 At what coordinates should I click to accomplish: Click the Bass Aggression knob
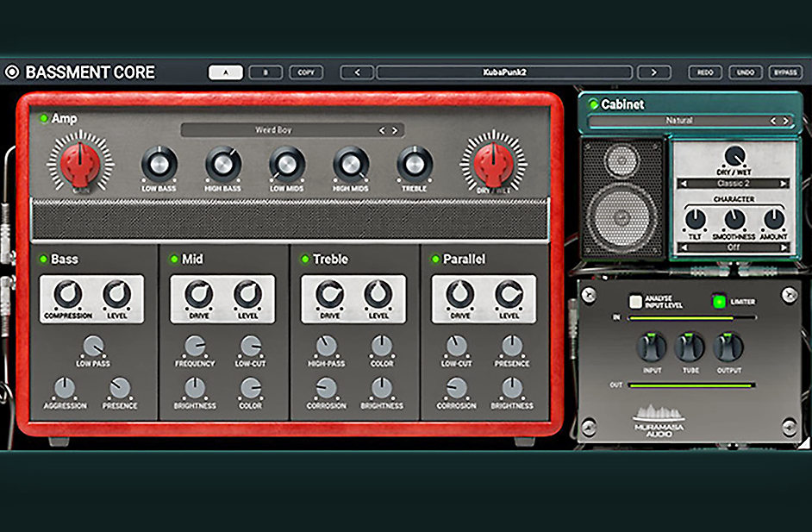[x=65, y=388]
